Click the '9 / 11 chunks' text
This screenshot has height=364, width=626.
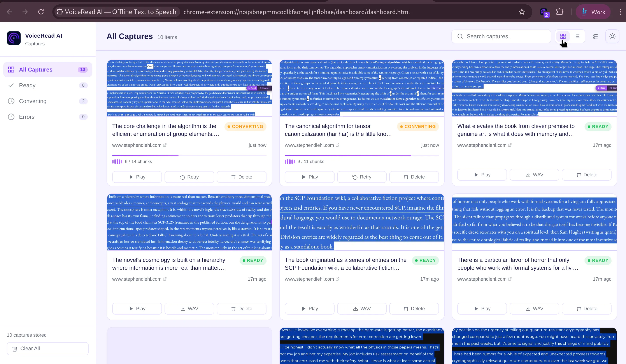click(311, 162)
